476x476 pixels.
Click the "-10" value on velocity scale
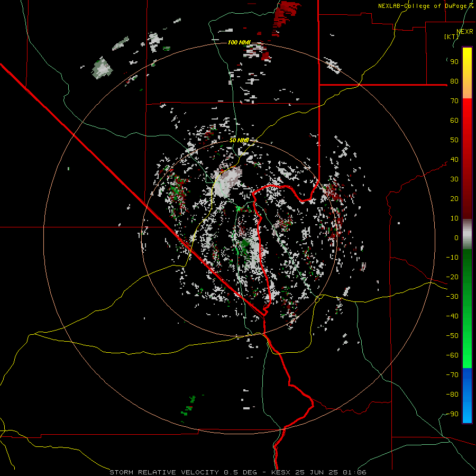[x=452, y=258]
